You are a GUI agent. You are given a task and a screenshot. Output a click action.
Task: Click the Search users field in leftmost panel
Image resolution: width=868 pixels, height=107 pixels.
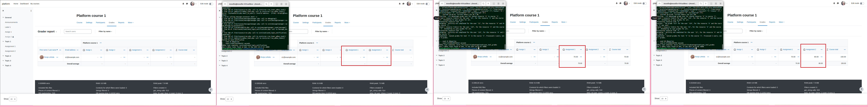(x=78, y=32)
